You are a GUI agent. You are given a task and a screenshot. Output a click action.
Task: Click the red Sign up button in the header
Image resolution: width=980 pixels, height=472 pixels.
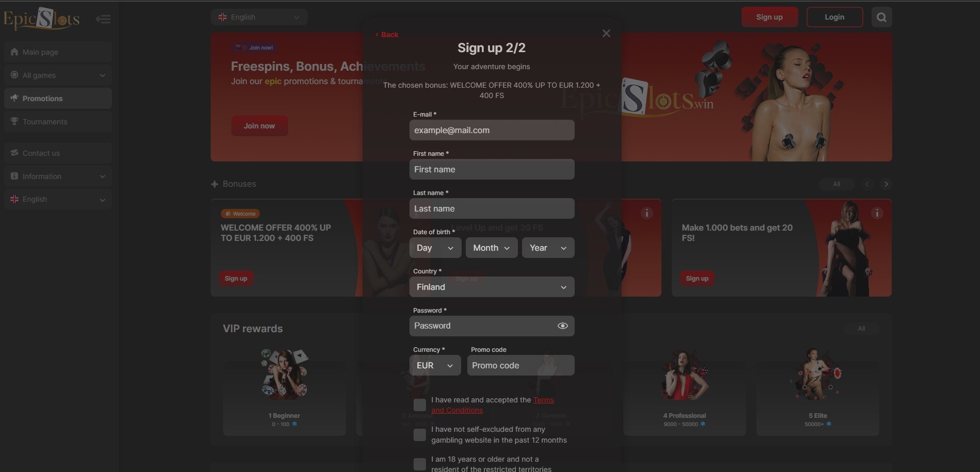coord(769,17)
